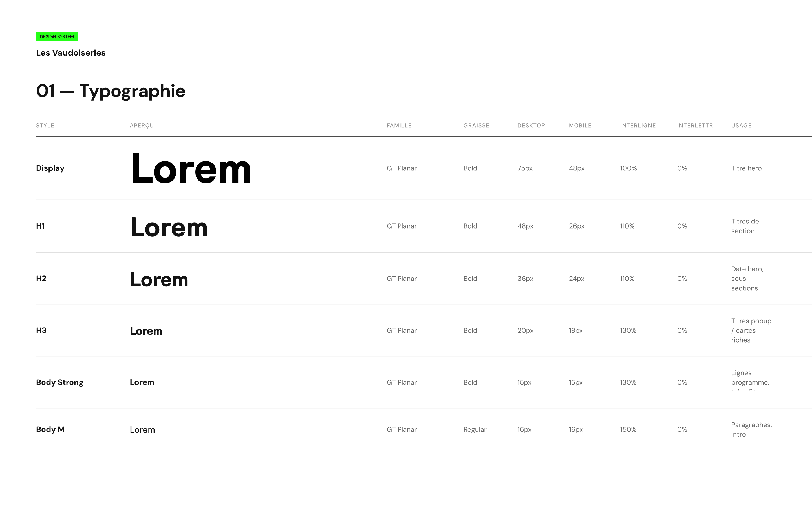Click the Titre hero usage text
The height and width of the screenshot is (513, 812).
pyautogui.click(x=746, y=168)
